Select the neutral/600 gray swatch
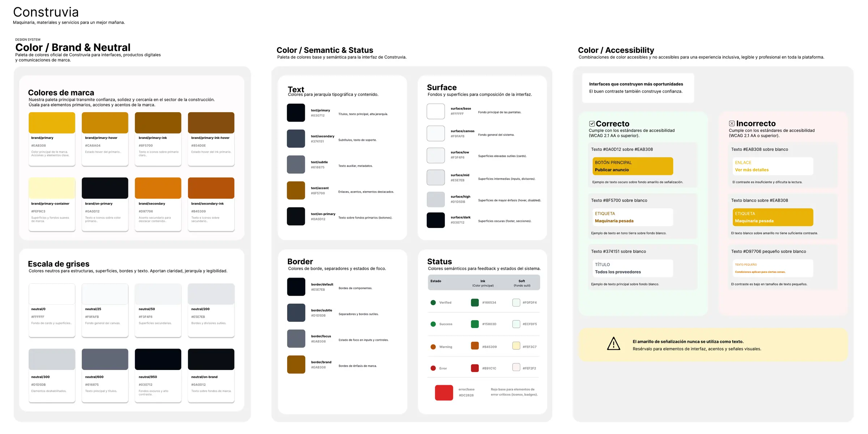The height and width of the screenshot is (434, 868). pyautogui.click(x=105, y=359)
